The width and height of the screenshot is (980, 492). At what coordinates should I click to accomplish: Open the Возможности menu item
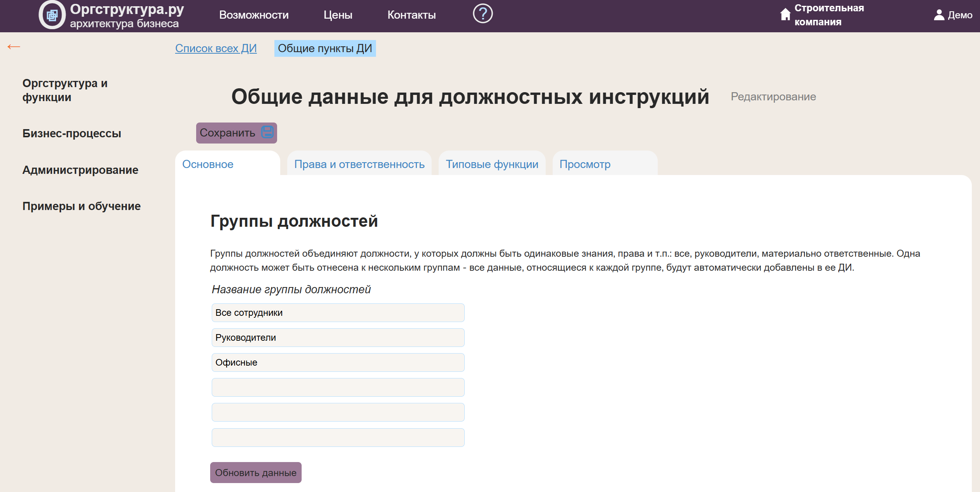coord(254,15)
